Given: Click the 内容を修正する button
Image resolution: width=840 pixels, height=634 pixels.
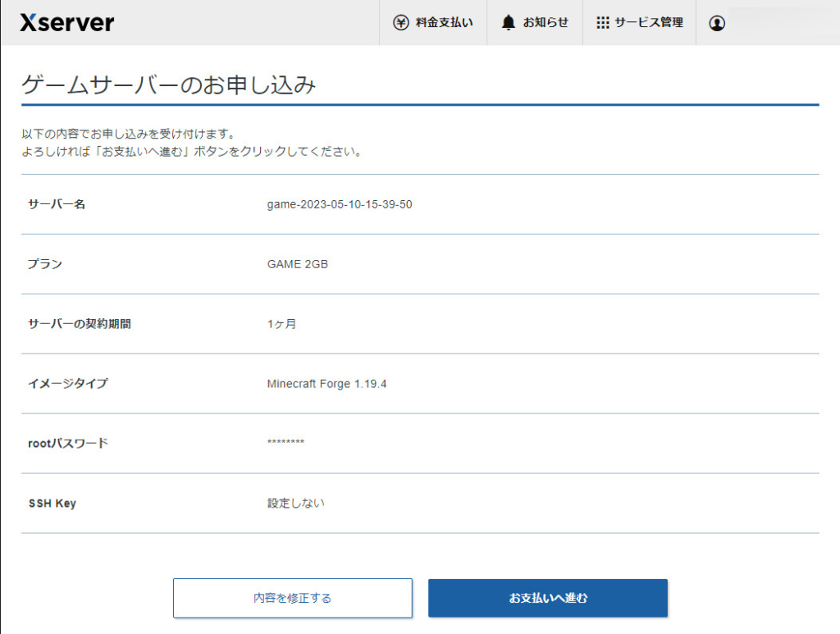Looking at the screenshot, I should 292,598.
